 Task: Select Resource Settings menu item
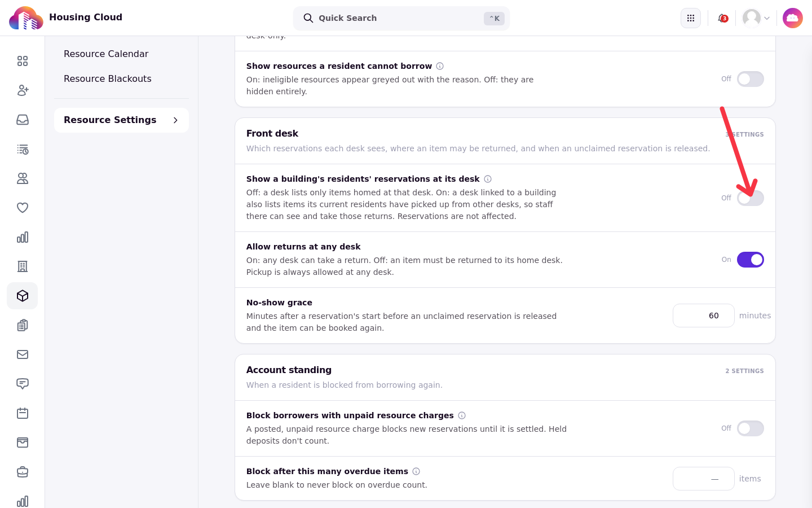[x=121, y=120]
